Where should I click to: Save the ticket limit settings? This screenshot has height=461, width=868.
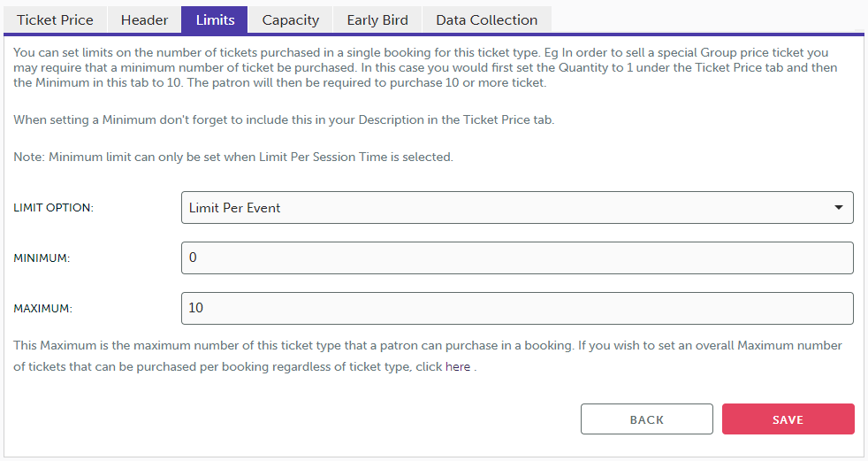pos(788,419)
